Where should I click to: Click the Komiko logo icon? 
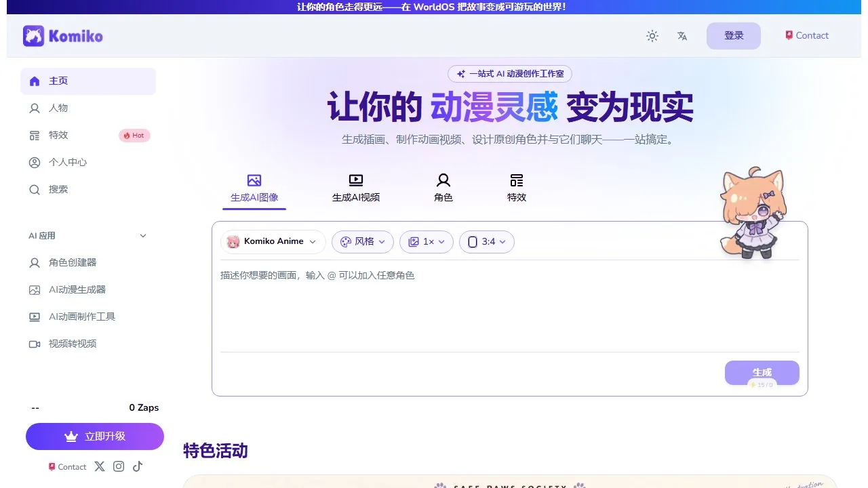click(33, 36)
